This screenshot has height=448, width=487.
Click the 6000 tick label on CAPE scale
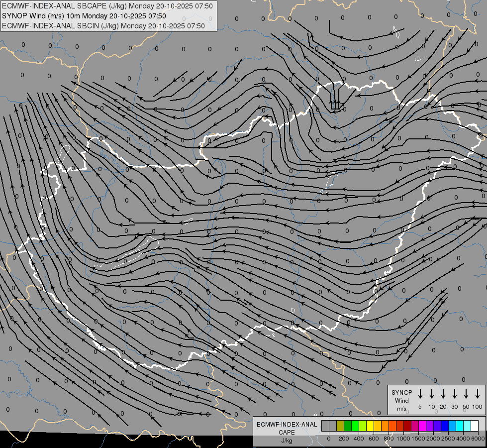(x=478, y=439)
